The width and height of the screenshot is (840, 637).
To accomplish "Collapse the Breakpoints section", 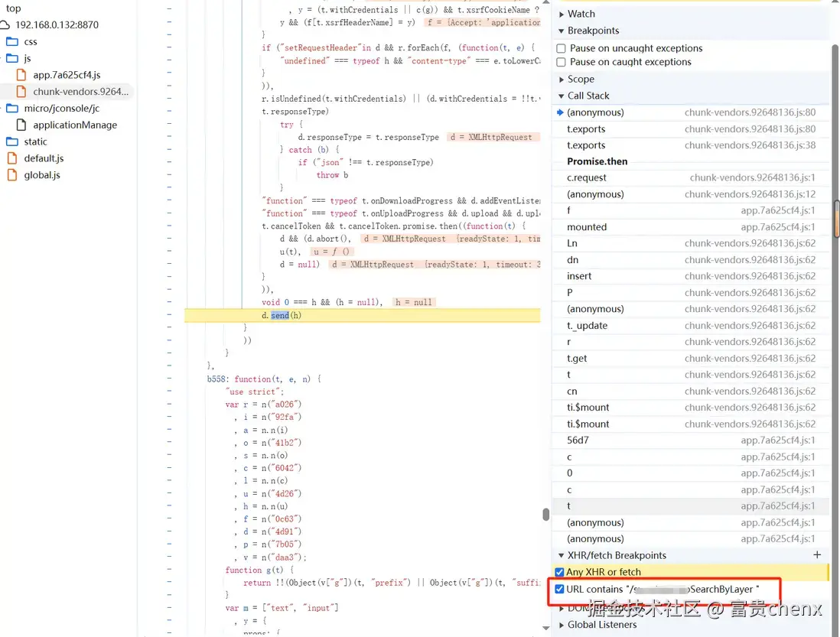I will point(562,31).
